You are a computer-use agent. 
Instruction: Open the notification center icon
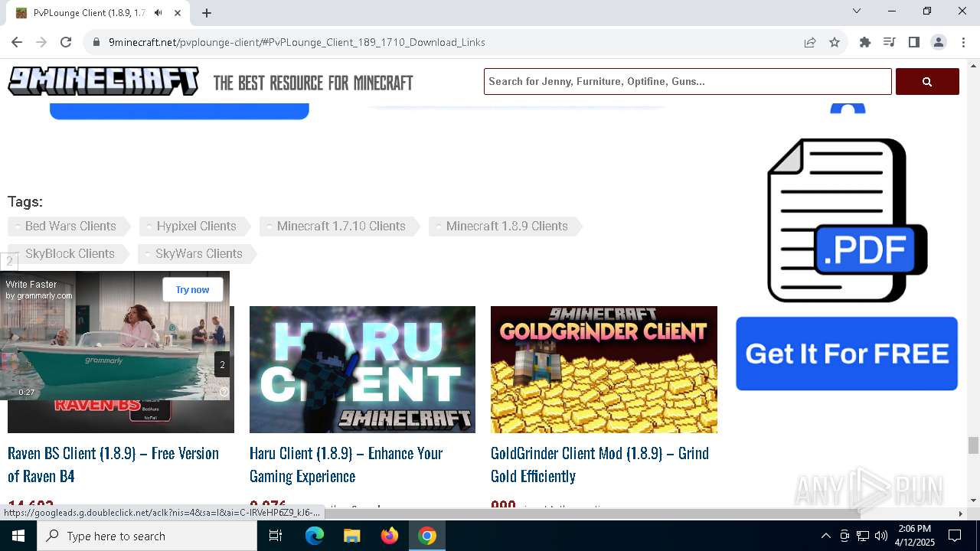click(955, 536)
